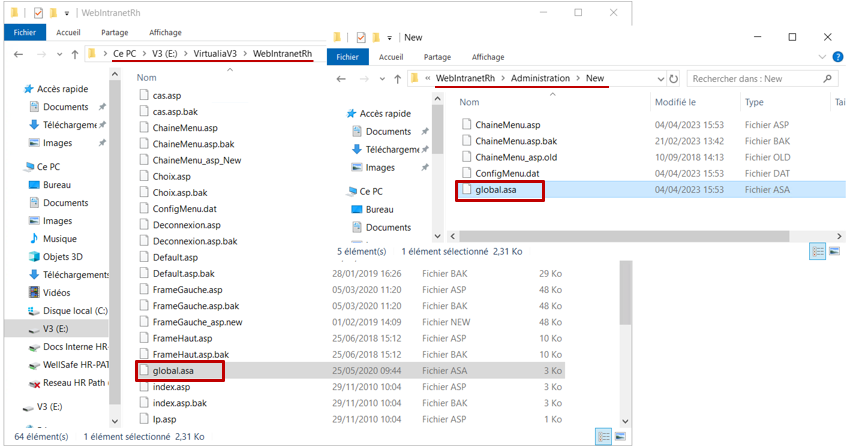851x447 pixels.
Task: Switch WebIntranetRh window to details view icon
Action: click(x=602, y=436)
